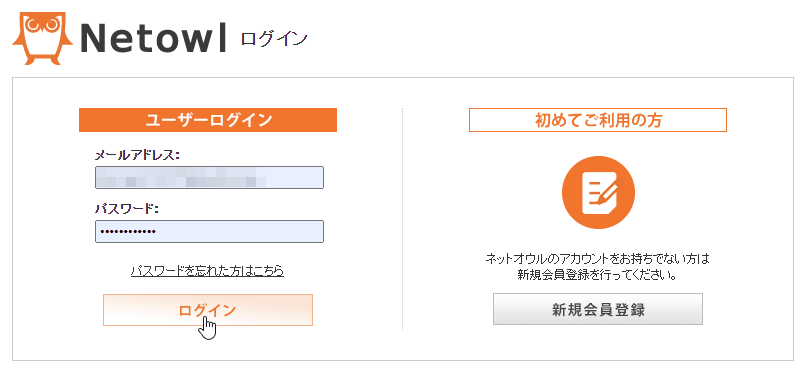Click the Netowl wordmark text
Image resolution: width=807 pixels, height=373 pixels.
pyautogui.click(x=154, y=39)
